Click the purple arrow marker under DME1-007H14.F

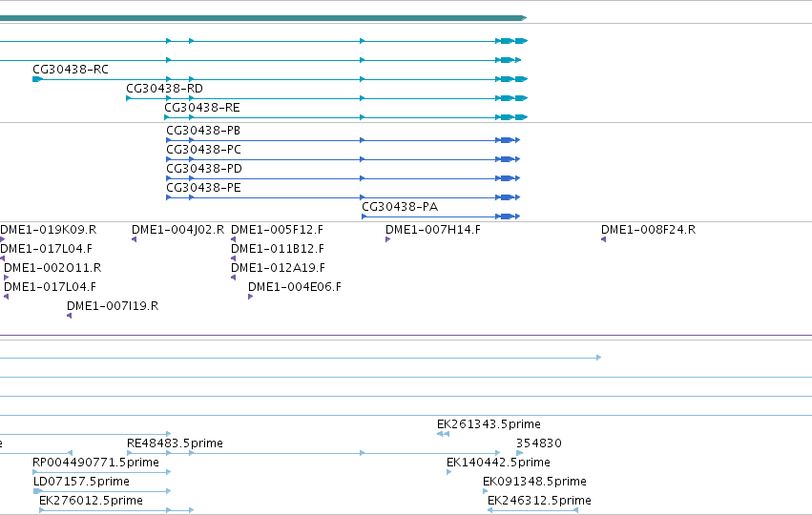coord(388,239)
